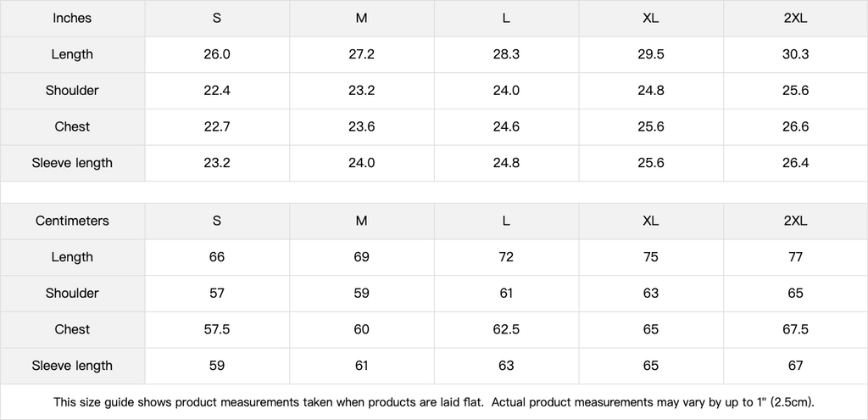Select the S column header in Centimeters table
The height and width of the screenshot is (420, 868).
217,221
